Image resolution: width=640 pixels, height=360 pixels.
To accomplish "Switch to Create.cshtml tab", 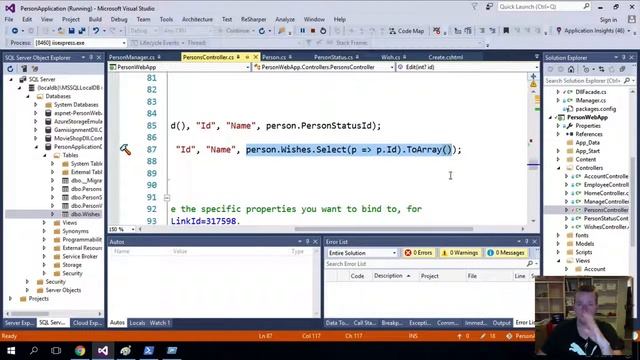I will tap(445, 57).
